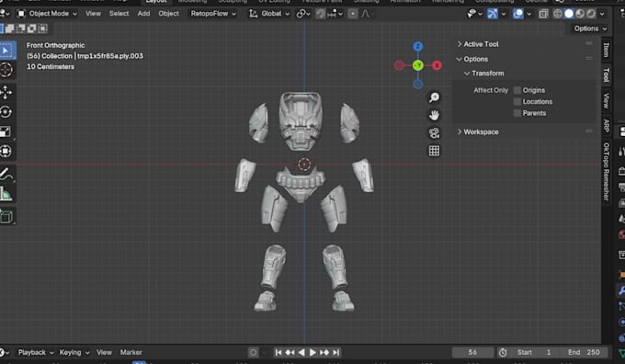Image resolution: width=625 pixels, height=364 pixels.
Task: Click the auto keying record icon
Action: 253,352
